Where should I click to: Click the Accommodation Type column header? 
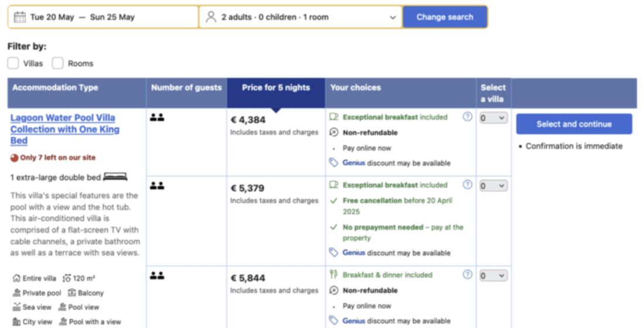point(56,88)
